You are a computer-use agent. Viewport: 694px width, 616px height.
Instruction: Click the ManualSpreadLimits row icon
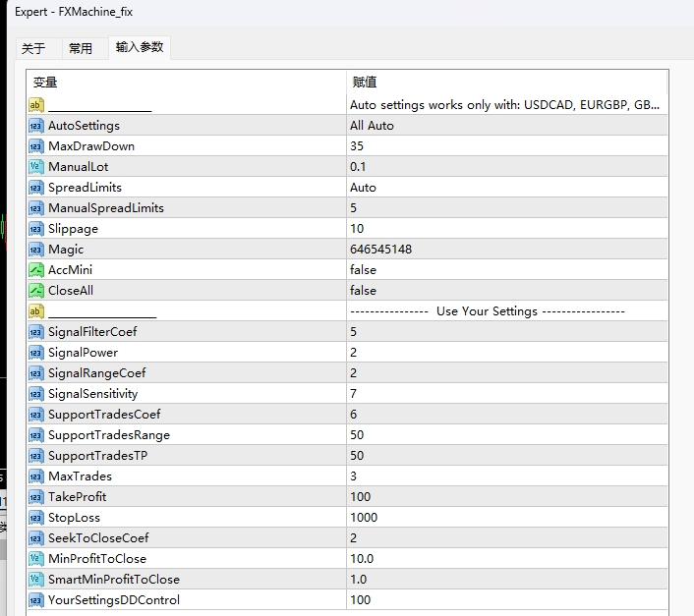pyautogui.click(x=36, y=208)
